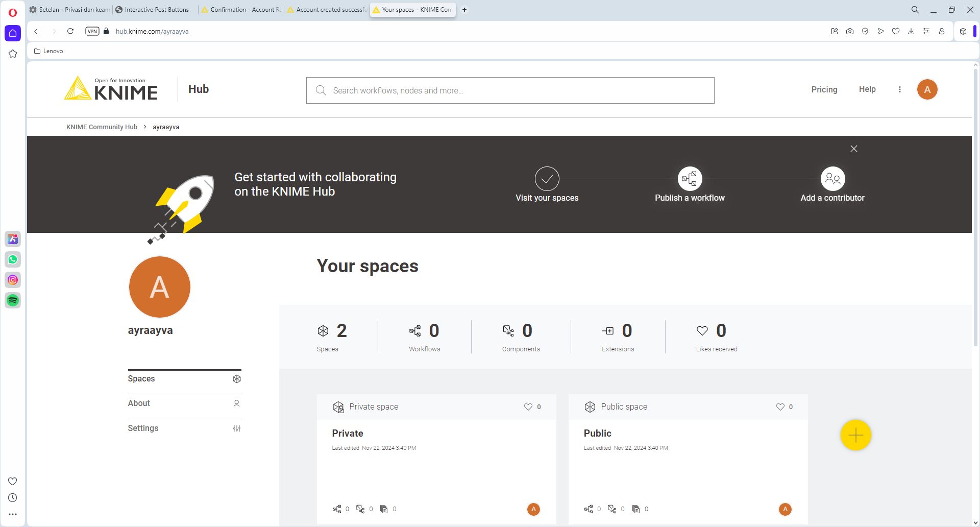Click the Workflows icon in stats bar

(x=415, y=331)
